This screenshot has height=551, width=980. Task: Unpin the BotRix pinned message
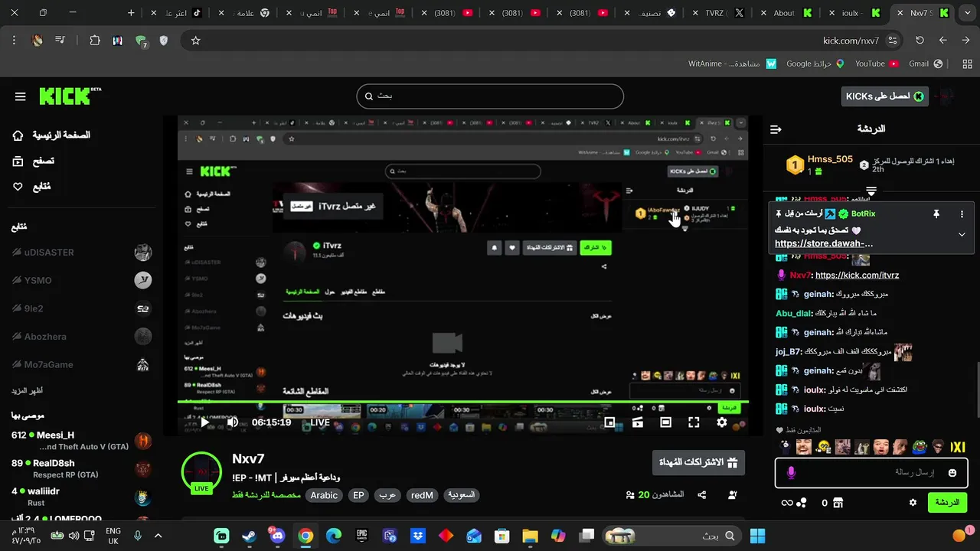click(x=936, y=214)
